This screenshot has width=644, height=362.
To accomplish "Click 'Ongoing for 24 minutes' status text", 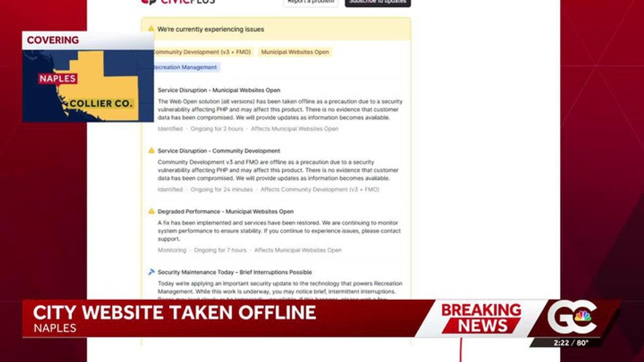I will click(222, 189).
